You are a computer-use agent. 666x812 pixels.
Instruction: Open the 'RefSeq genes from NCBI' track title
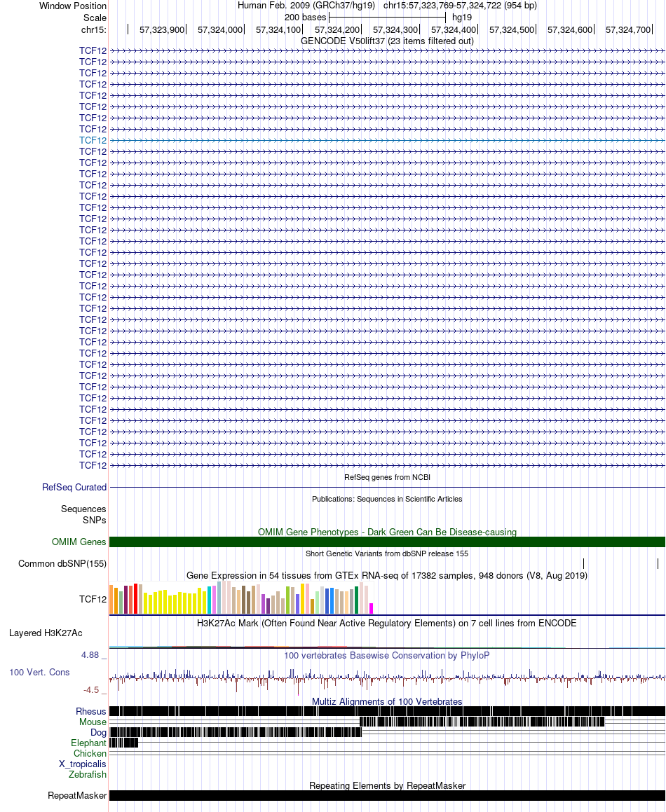[387, 477]
